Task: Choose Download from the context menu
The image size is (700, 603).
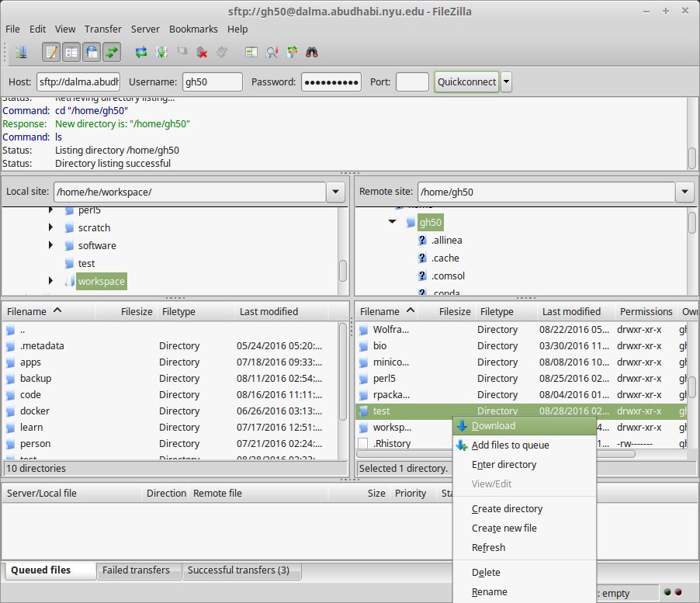Action: coord(493,425)
